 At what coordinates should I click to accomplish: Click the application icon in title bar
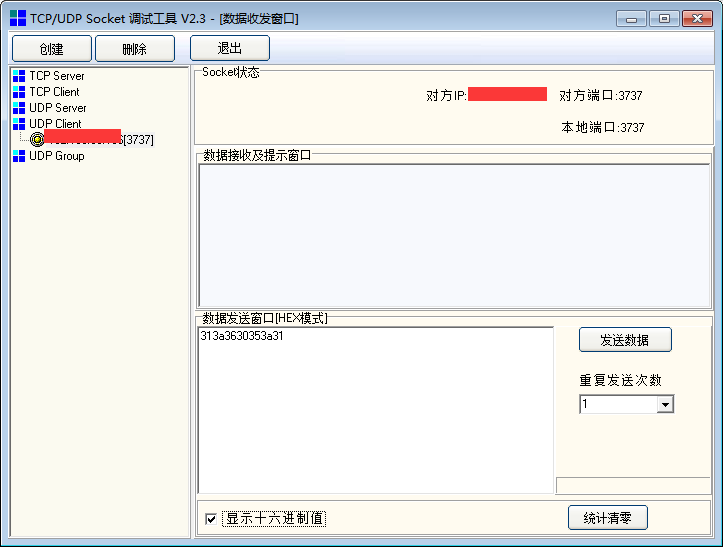click(x=18, y=18)
